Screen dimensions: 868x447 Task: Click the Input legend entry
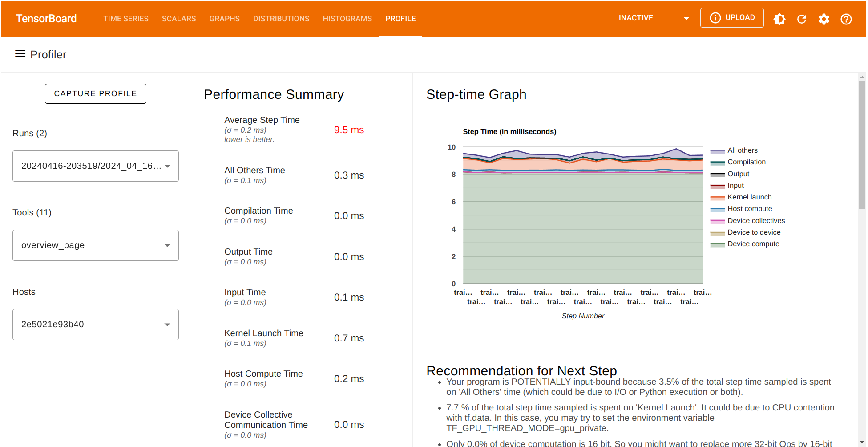tap(727, 186)
